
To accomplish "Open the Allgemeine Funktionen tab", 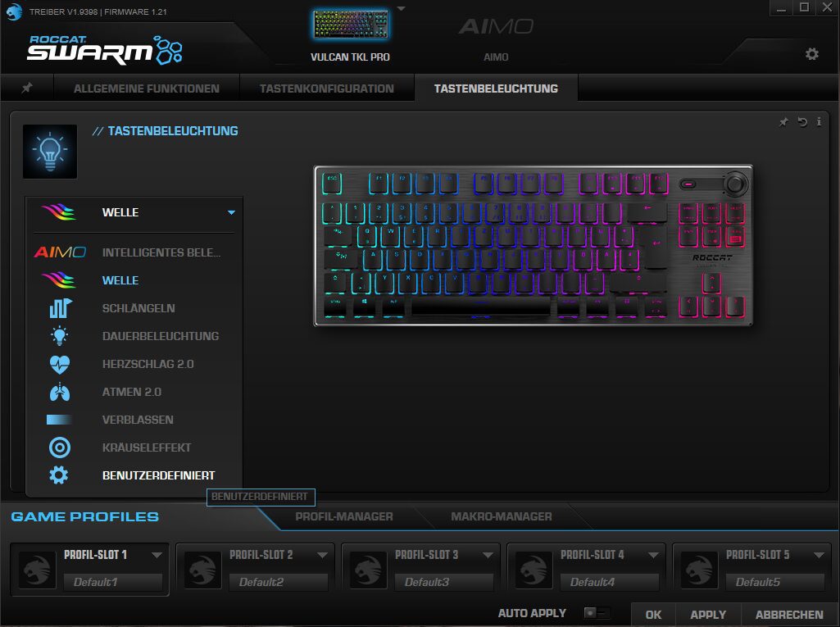I will 146,89.
